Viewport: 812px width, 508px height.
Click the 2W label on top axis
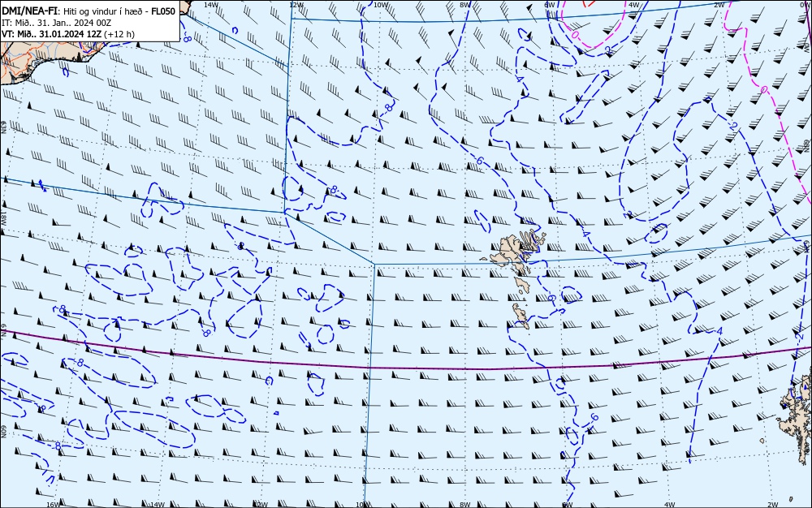tap(719, 4)
